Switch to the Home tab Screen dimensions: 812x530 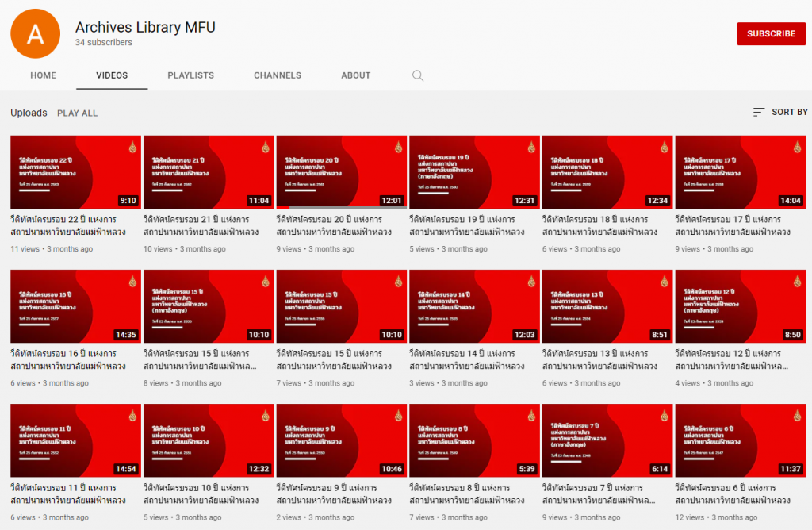[43, 75]
